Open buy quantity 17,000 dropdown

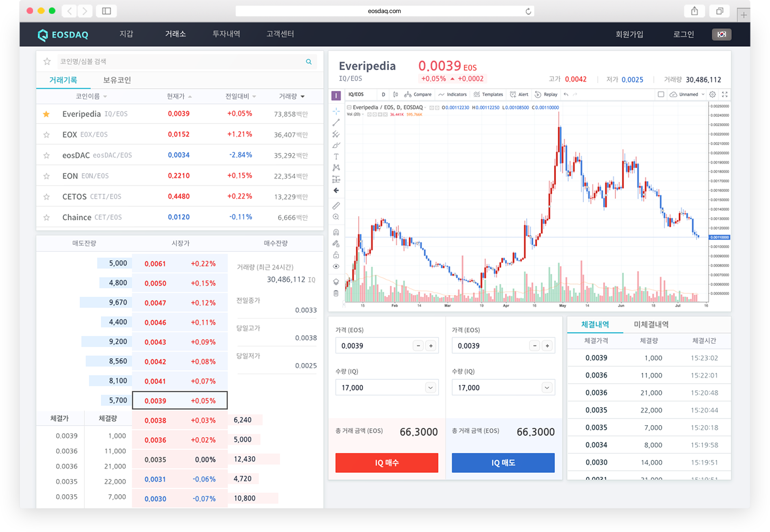click(430, 388)
